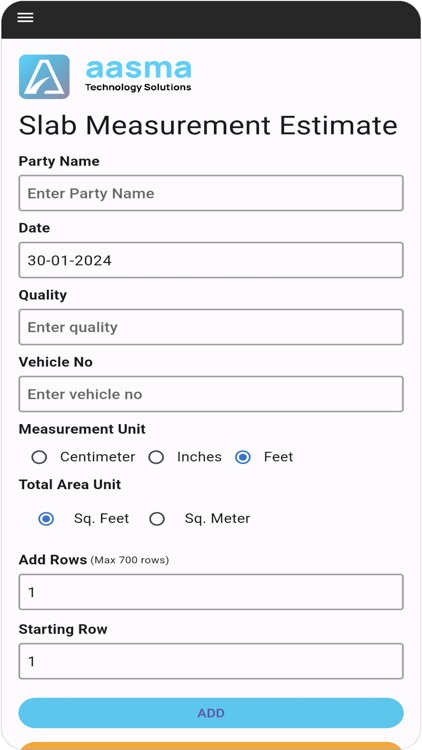Select the Inches measurement unit

click(x=156, y=457)
